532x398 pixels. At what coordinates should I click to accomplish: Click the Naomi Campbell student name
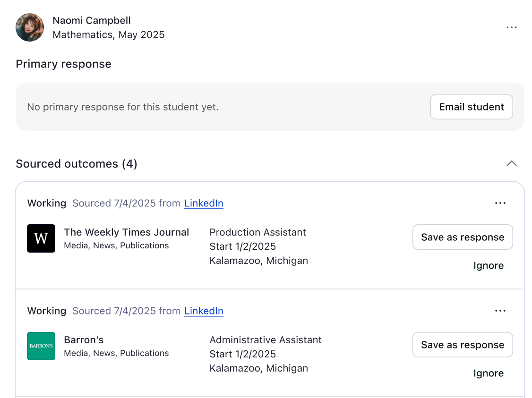(x=92, y=20)
